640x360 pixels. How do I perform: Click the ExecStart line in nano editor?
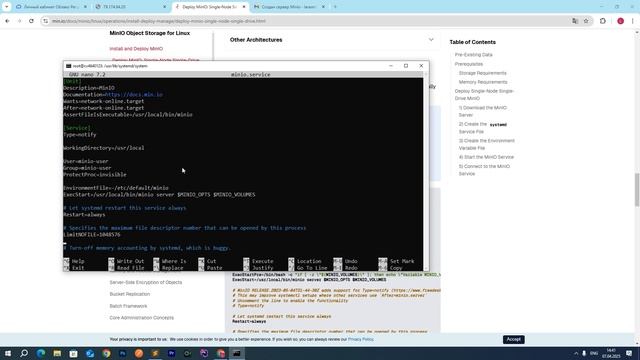[x=159, y=195]
